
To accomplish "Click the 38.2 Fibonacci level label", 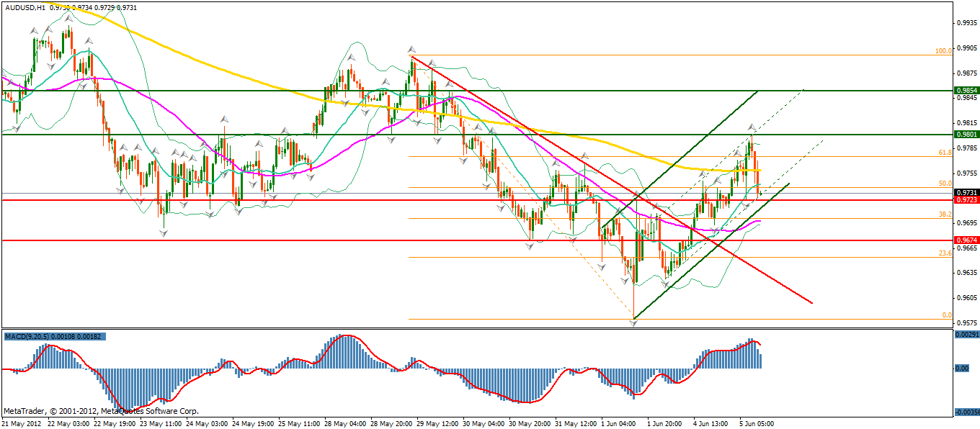I will click(x=945, y=214).
